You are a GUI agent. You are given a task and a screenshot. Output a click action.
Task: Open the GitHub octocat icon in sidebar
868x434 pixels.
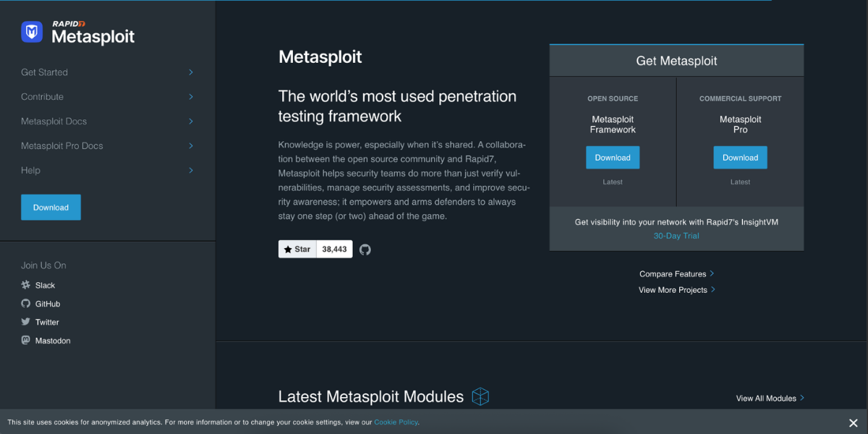tap(26, 304)
